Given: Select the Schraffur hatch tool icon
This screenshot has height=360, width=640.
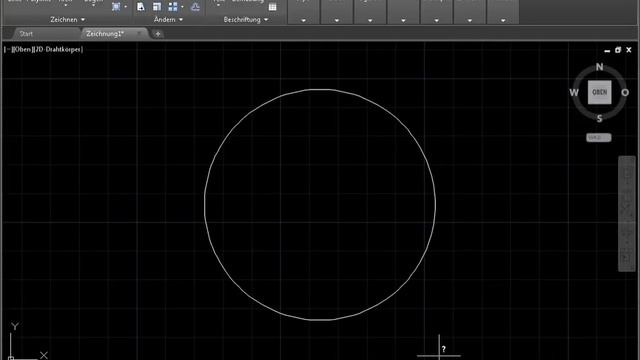Looking at the screenshot, I should (x=116, y=7).
